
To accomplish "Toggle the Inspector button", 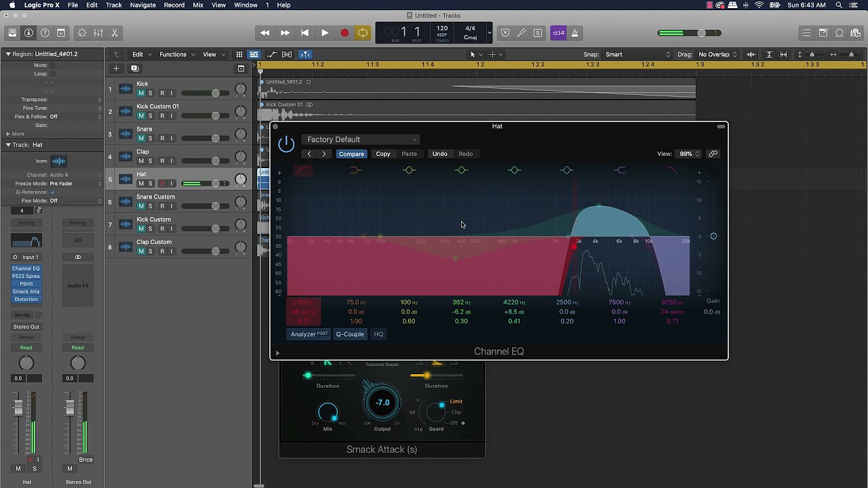I will [x=28, y=33].
